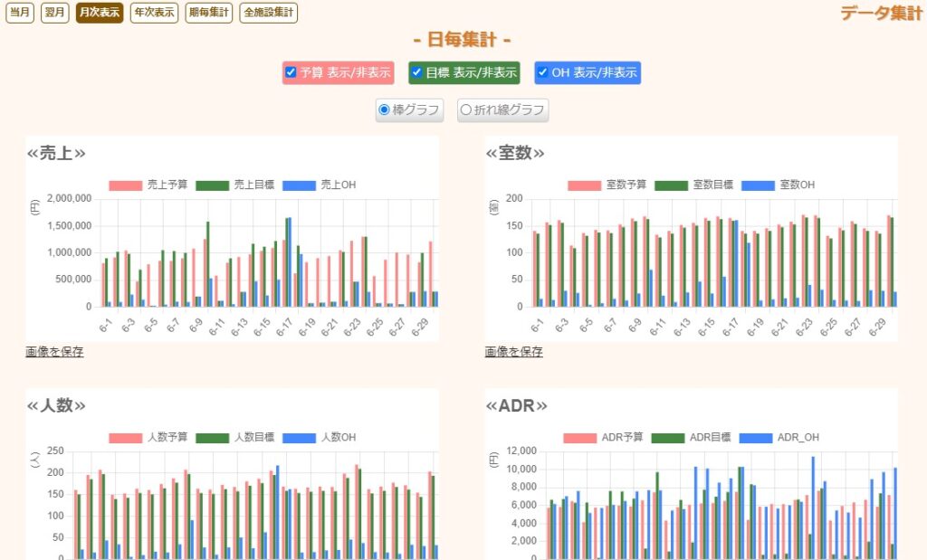Select the 棒グラフ radio option
Image resolution: width=927 pixels, height=560 pixels.
coord(384,109)
